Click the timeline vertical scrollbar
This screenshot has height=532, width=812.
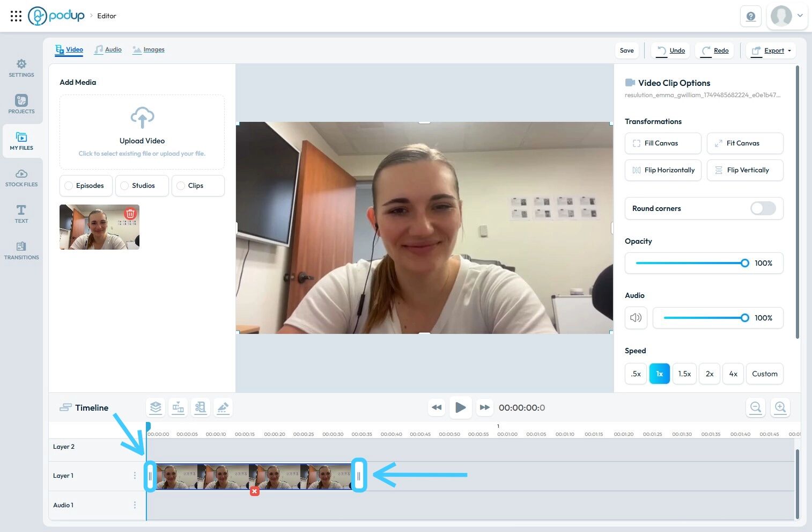point(797,484)
